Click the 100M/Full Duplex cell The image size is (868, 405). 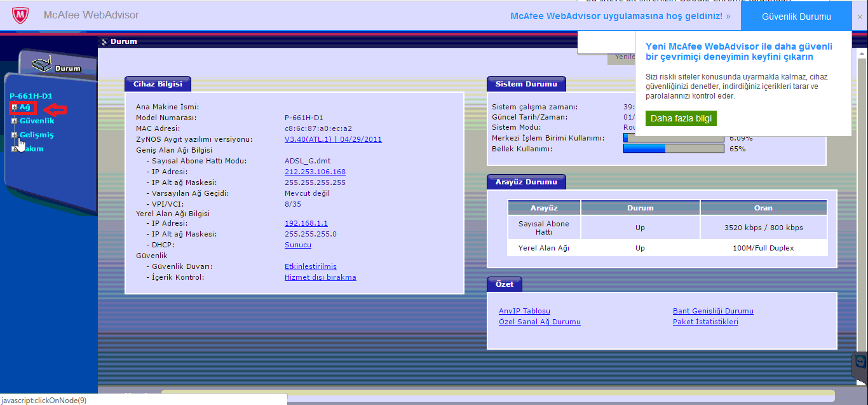tap(764, 248)
